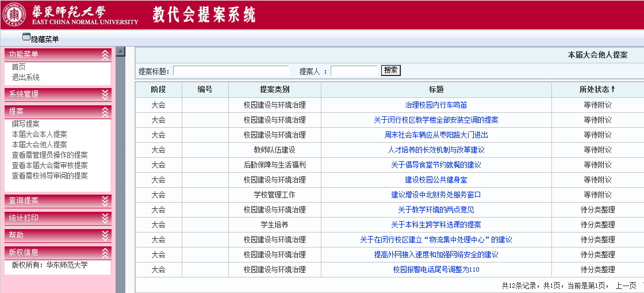The width and height of the screenshot is (644, 293).
Task: Open 查看需管理员操作的提案
Action: (x=49, y=155)
